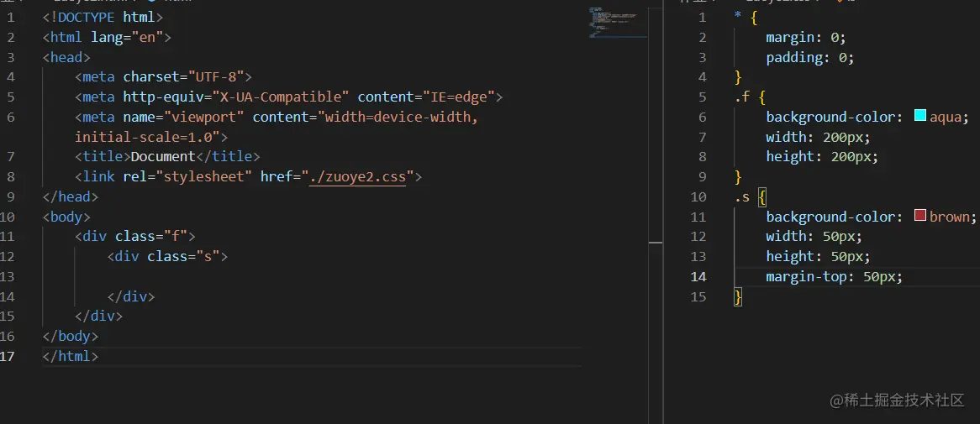Click the "IE=edge" content value

click(x=459, y=97)
